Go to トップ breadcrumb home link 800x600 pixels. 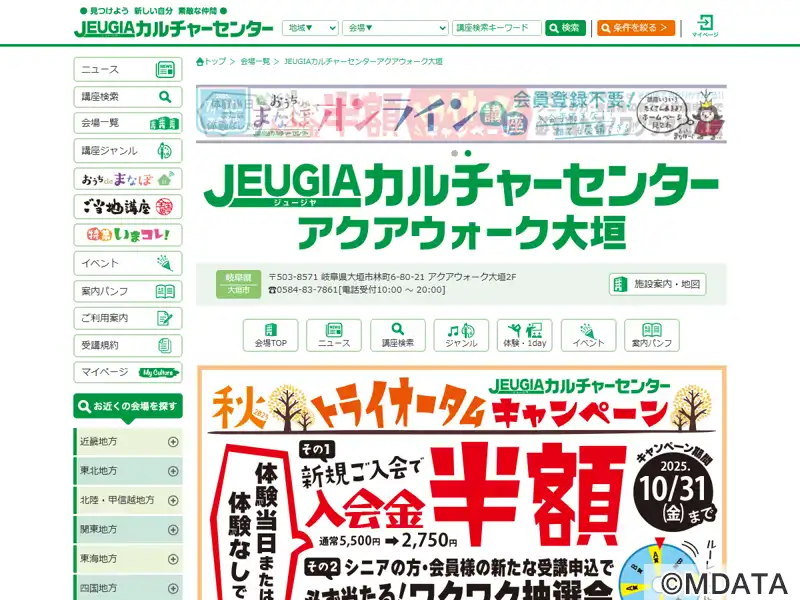coord(211,62)
